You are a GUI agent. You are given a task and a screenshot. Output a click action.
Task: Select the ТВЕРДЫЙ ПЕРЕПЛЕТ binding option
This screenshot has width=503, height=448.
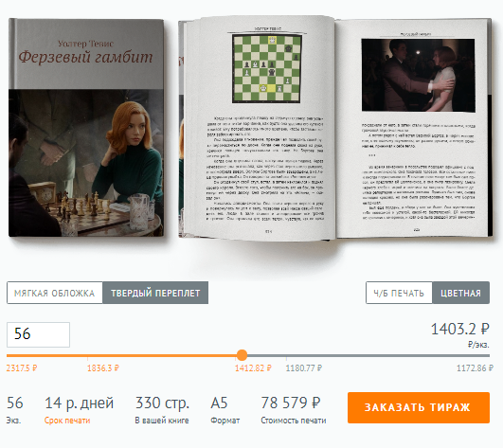tap(155, 293)
